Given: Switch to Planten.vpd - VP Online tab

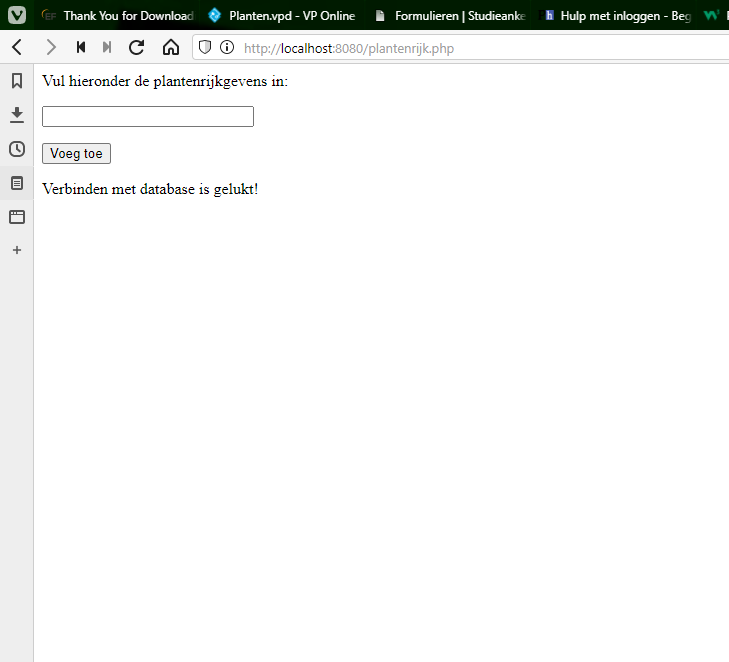Looking at the screenshot, I should coord(282,15).
